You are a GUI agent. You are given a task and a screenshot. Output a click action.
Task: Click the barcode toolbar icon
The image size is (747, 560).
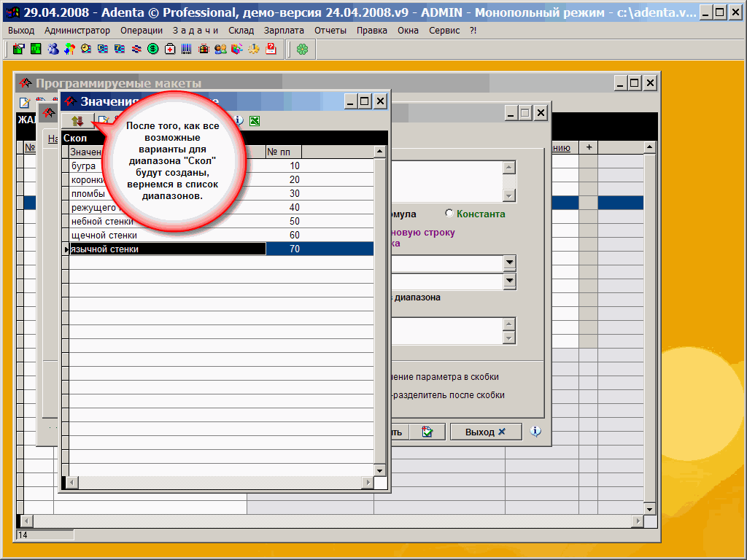tap(187, 49)
